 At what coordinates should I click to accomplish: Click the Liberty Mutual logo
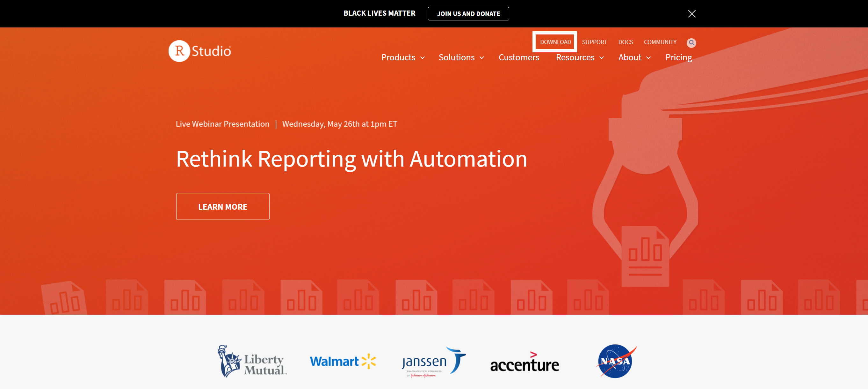click(x=252, y=362)
